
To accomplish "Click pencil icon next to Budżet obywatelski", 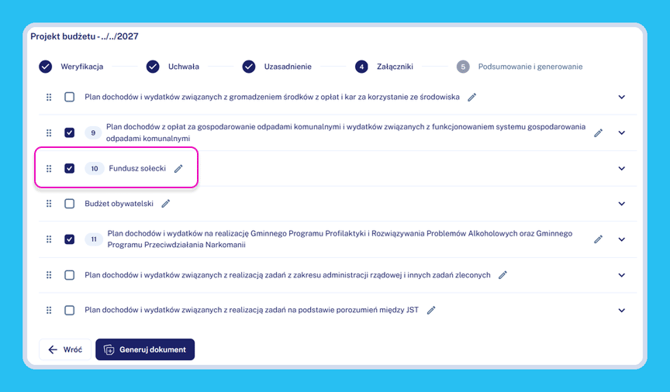I will click(x=165, y=204).
